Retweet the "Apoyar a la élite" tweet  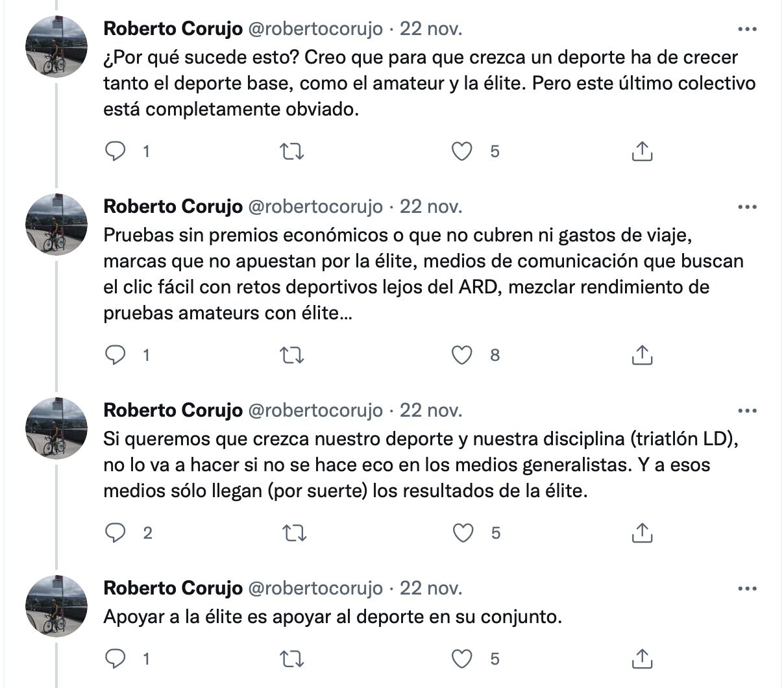(291, 659)
